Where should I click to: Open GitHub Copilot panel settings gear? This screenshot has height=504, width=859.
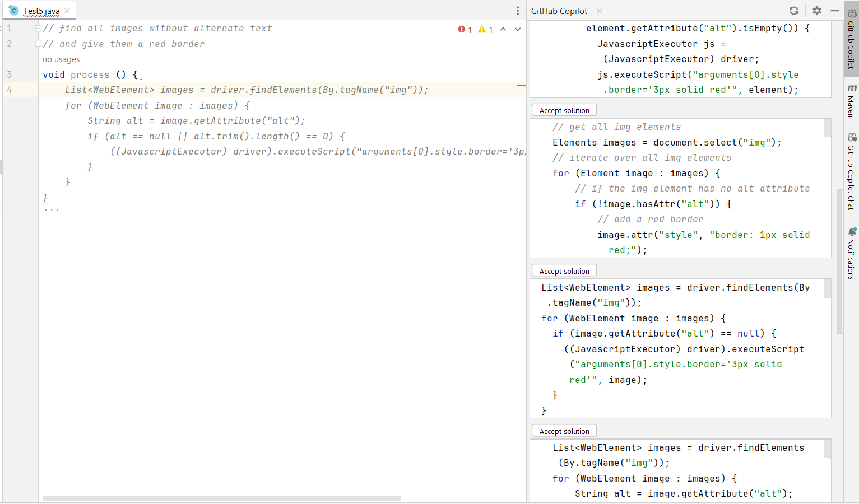[x=817, y=11]
